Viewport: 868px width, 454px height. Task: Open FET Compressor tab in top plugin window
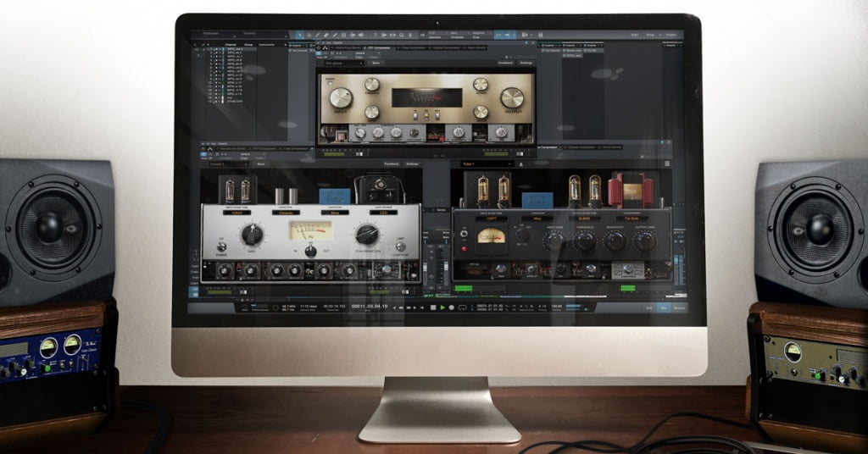point(379,48)
